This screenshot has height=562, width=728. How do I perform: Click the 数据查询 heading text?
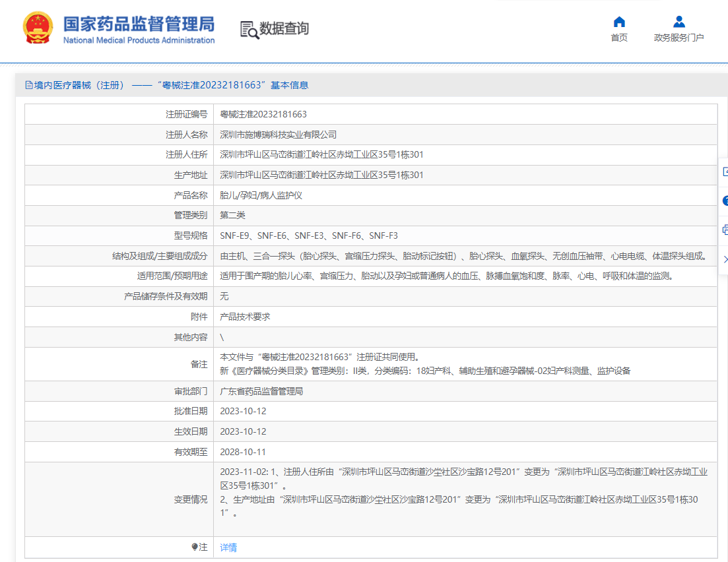click(284, 29)
